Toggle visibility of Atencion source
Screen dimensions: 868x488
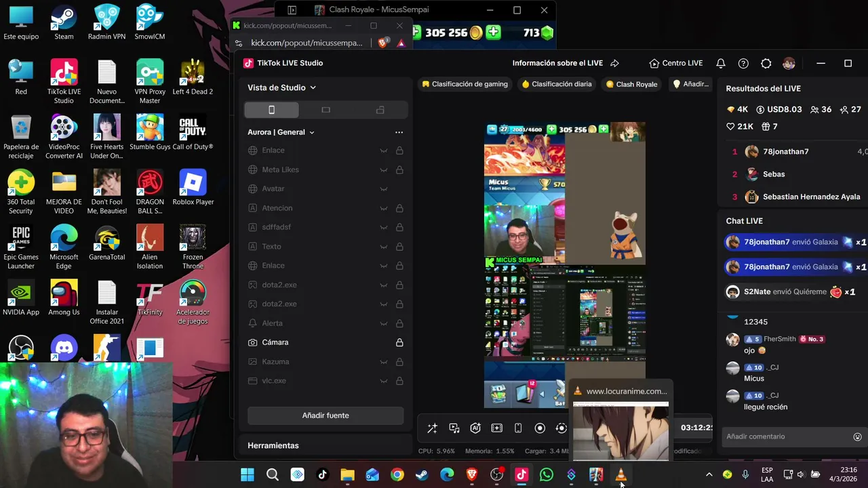(x=383, y=208)
